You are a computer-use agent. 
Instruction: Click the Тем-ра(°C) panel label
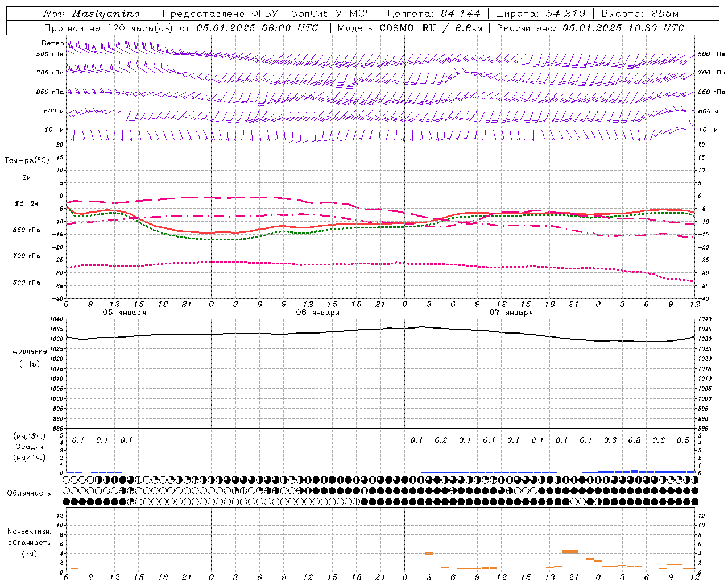coord(27,161)
